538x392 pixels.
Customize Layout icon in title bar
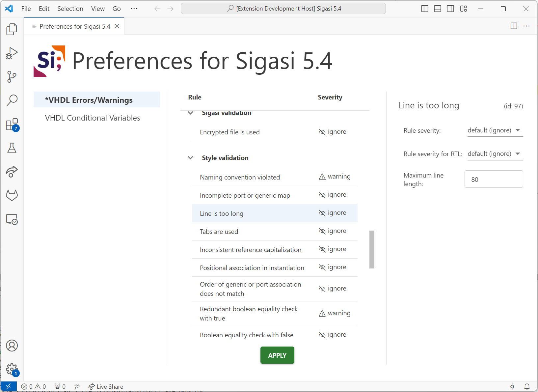pyautogui.click(x=464, y=9)
